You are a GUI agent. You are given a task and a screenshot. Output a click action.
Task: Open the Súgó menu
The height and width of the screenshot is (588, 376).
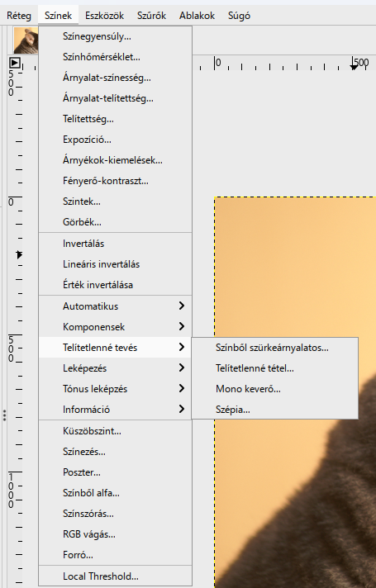(239, 16)
